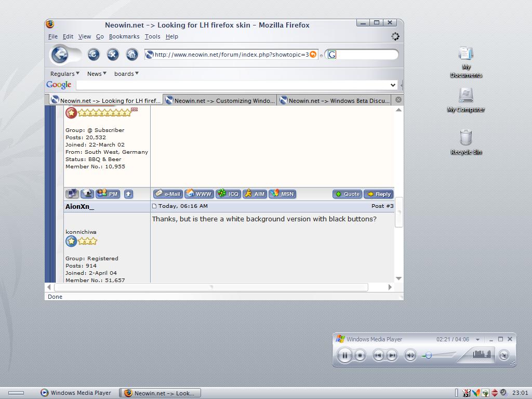This screenshot has width=532, height=399.
Task: Open the Firefox home page
Action: tap(132, 54)
